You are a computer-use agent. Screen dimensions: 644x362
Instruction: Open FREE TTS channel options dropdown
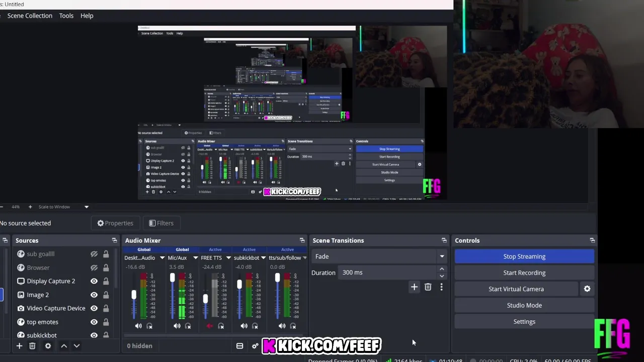click(228, 258)
